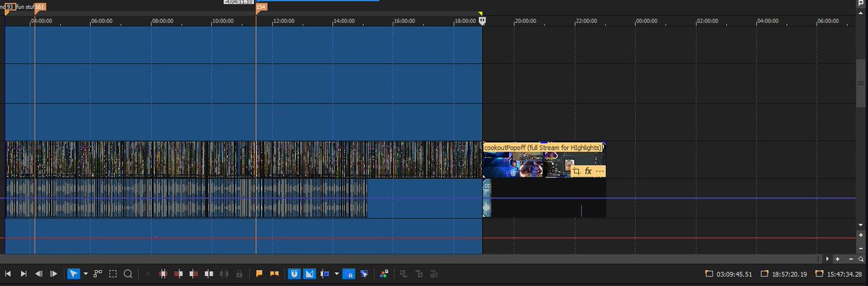Toggle Enable Snapping magnet button
Image resolution: width=868 pixels, height=286 pixels.
[x=294, y=274]
